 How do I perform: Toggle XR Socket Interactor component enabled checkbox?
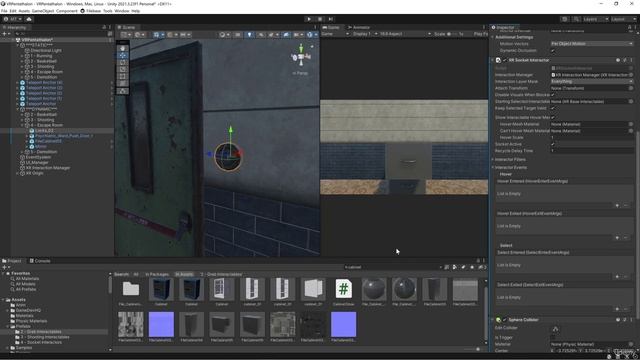click(505, 60)
